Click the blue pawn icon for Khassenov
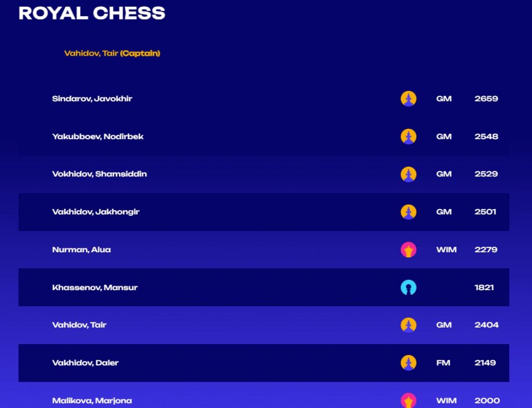This screenshot has width=532, height=408. (x=408, y=288)
